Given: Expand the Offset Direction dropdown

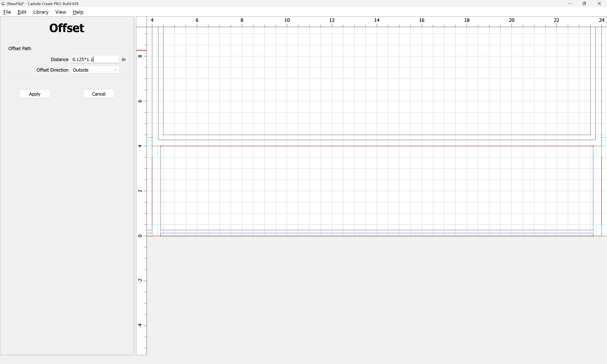Looking at the screenshot, I should coord(95,70).
